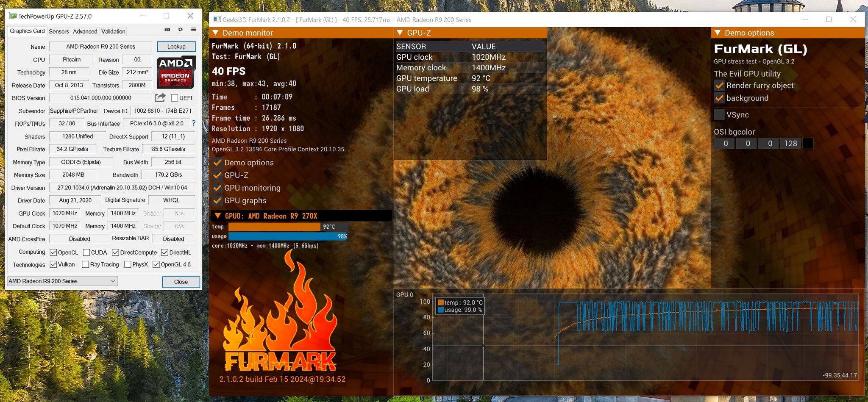Toggle the DirectML checkbox
This screenshot has width=868, height=402.
(165, 252)
